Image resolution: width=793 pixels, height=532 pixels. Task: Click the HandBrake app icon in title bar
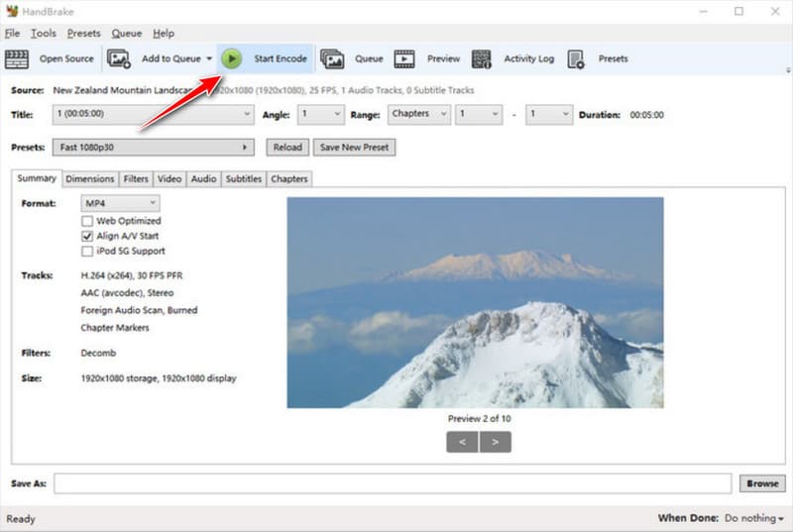pos(11,12)
